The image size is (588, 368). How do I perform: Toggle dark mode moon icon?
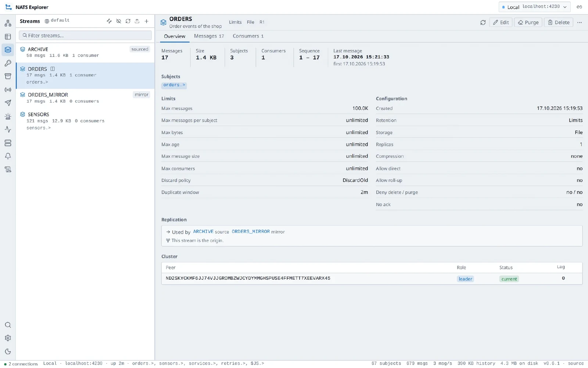point(8,351)
